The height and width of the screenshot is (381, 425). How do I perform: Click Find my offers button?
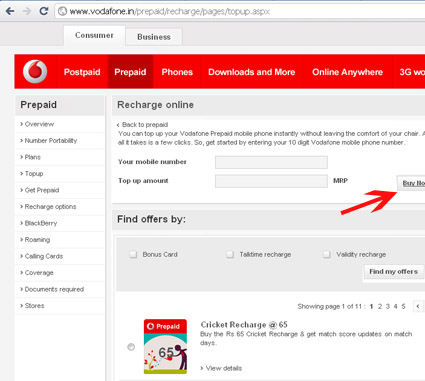[393, 272]
